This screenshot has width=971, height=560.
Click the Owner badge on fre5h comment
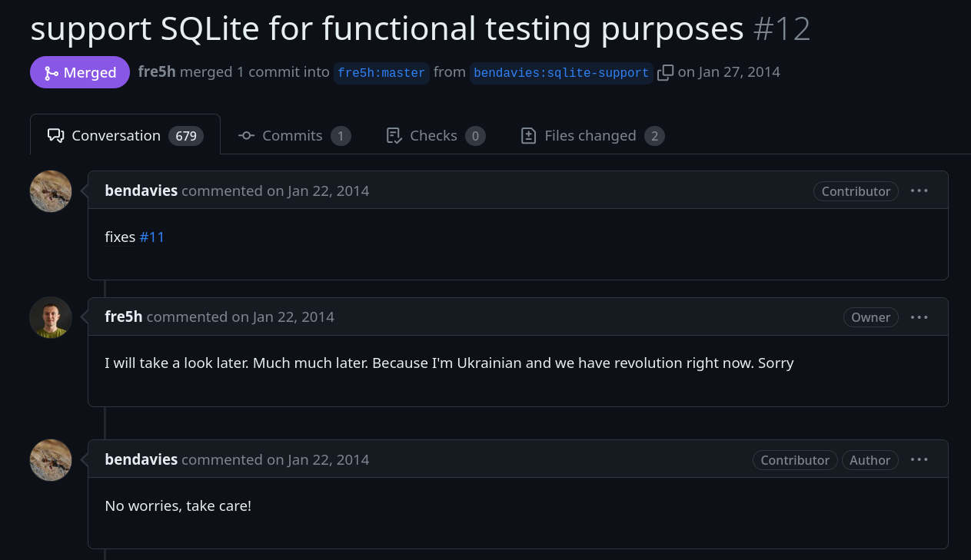(x=870, y=317)
